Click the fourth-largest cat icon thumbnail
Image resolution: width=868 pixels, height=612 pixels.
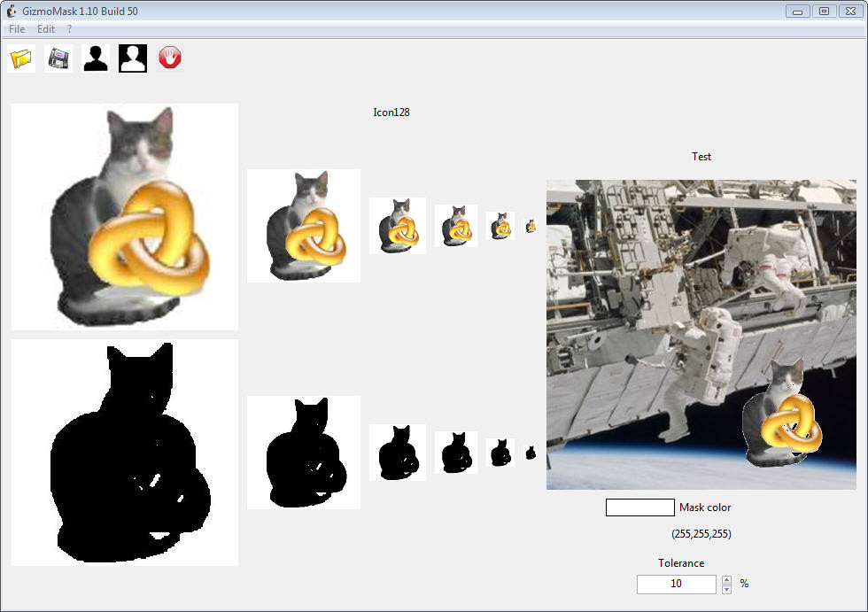pos(456,226)
